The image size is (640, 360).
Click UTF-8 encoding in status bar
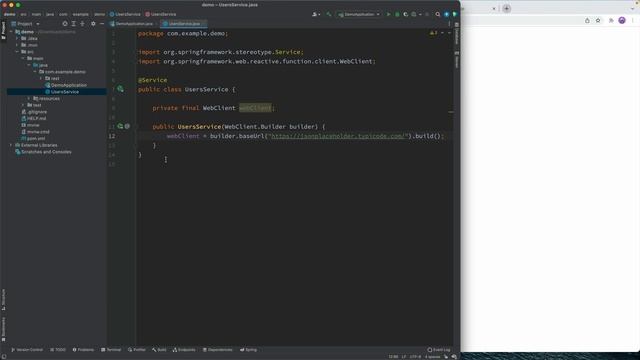tap(415, 357)
